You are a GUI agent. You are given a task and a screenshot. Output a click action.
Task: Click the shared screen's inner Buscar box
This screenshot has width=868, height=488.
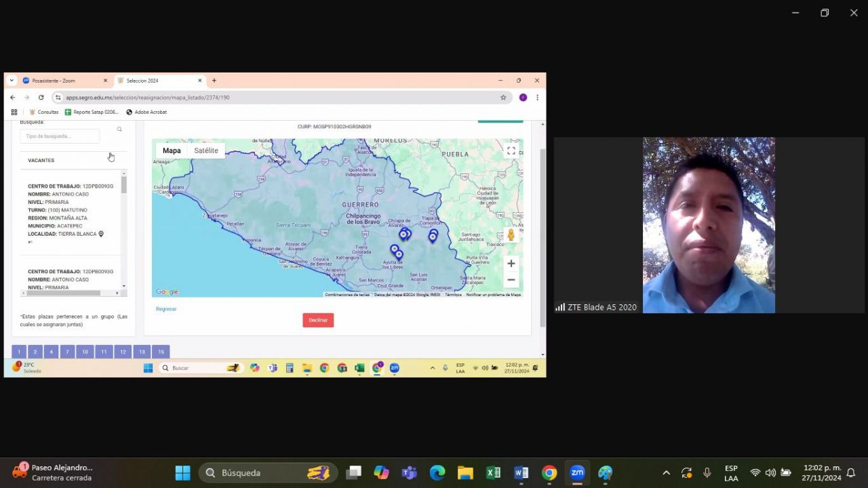coord(200,368)
